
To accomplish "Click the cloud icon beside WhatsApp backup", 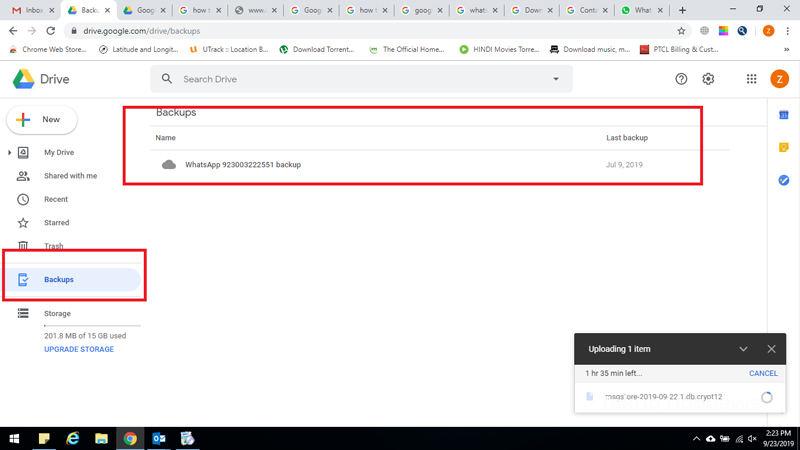I will point(168,165).
